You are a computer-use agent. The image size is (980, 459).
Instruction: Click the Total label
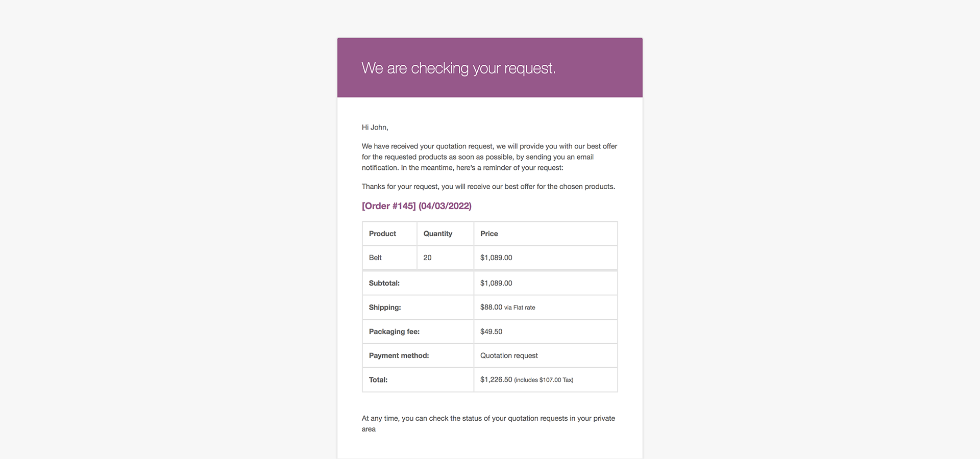[378, 380]
